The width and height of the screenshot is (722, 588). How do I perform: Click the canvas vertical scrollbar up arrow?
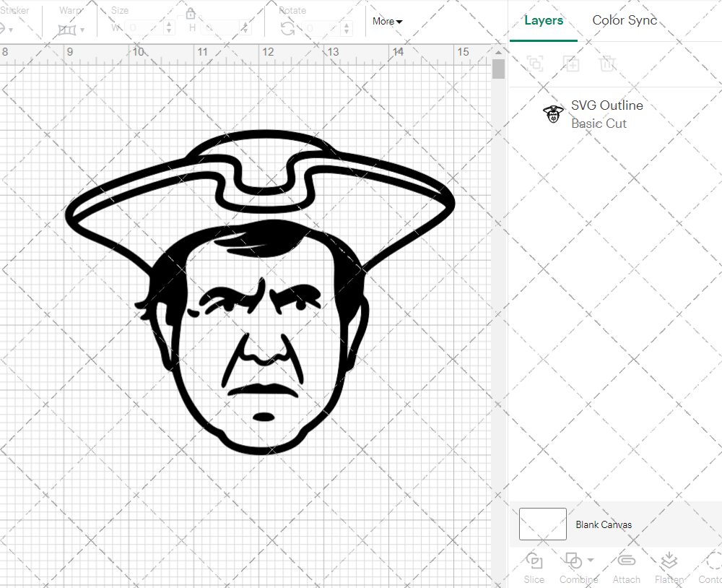pyautogui.click(x=498, y=52)
